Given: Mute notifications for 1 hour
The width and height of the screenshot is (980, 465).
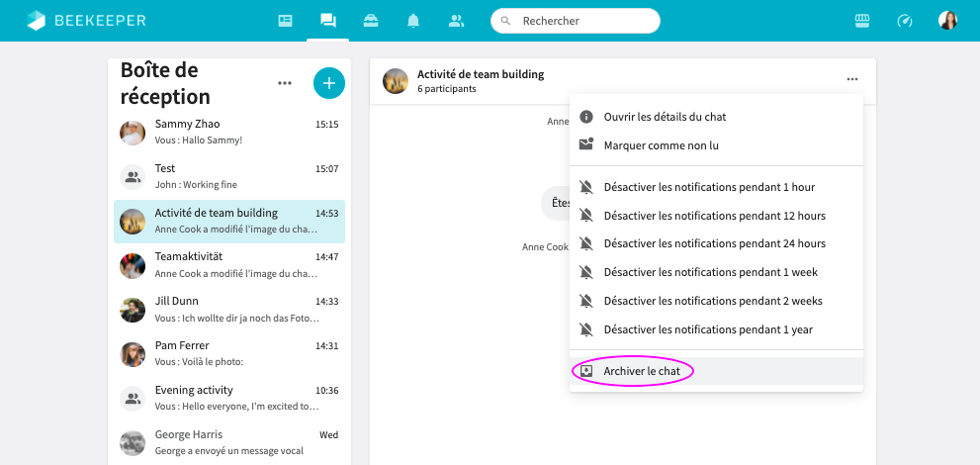Looking at the screenshot, I should 708,187.
